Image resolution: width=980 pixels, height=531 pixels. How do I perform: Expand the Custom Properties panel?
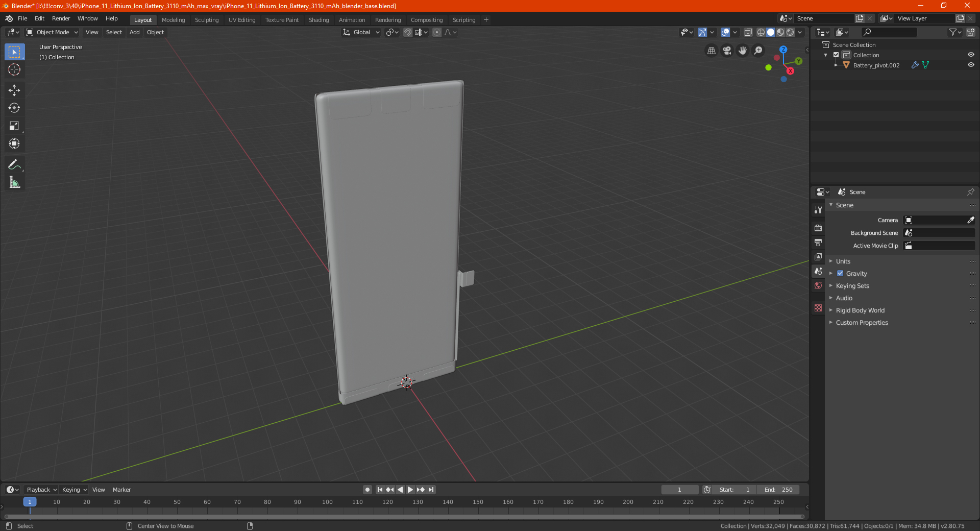(x=862, y=322)
